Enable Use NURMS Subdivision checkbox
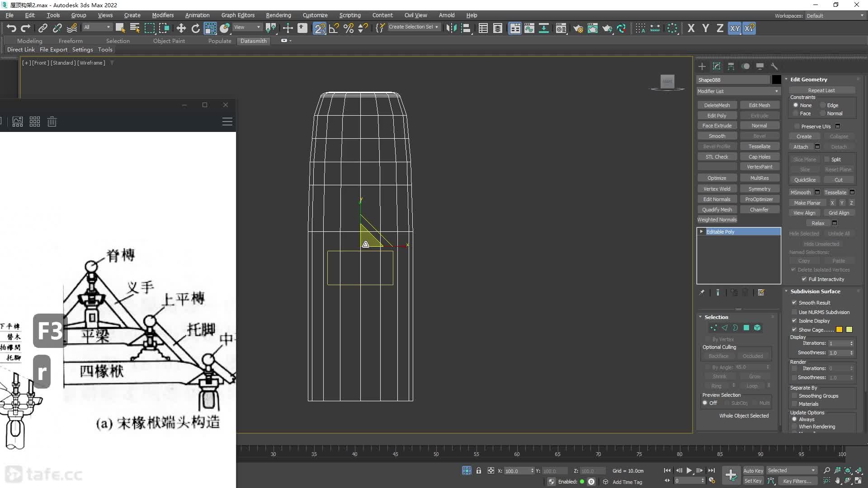 794,312
